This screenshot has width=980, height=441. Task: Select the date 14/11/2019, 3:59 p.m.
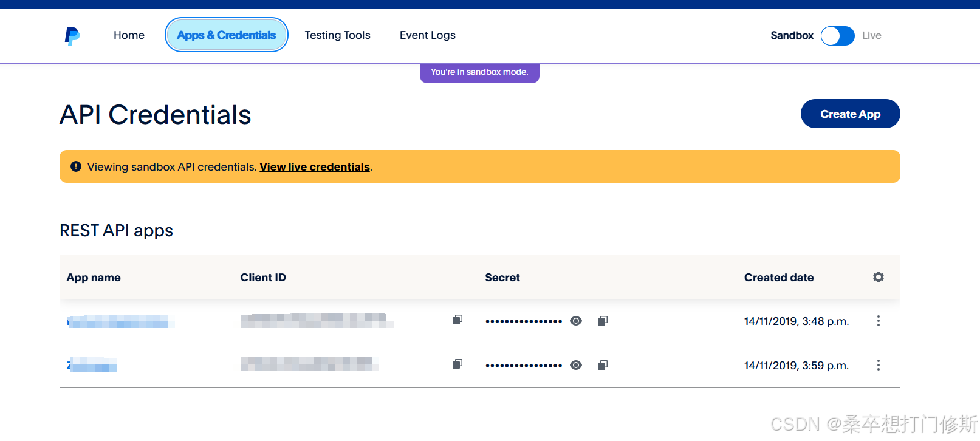797,366
